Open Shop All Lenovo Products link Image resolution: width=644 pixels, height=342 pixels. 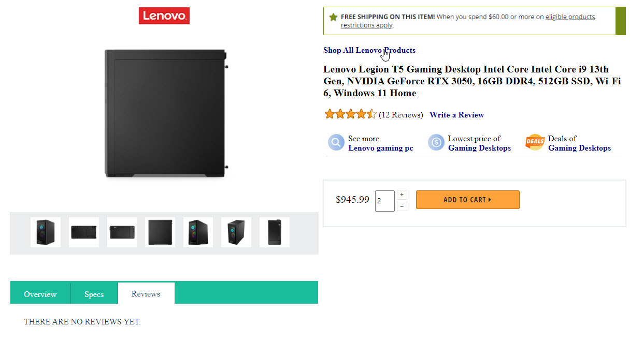click(x=369, y=50)
